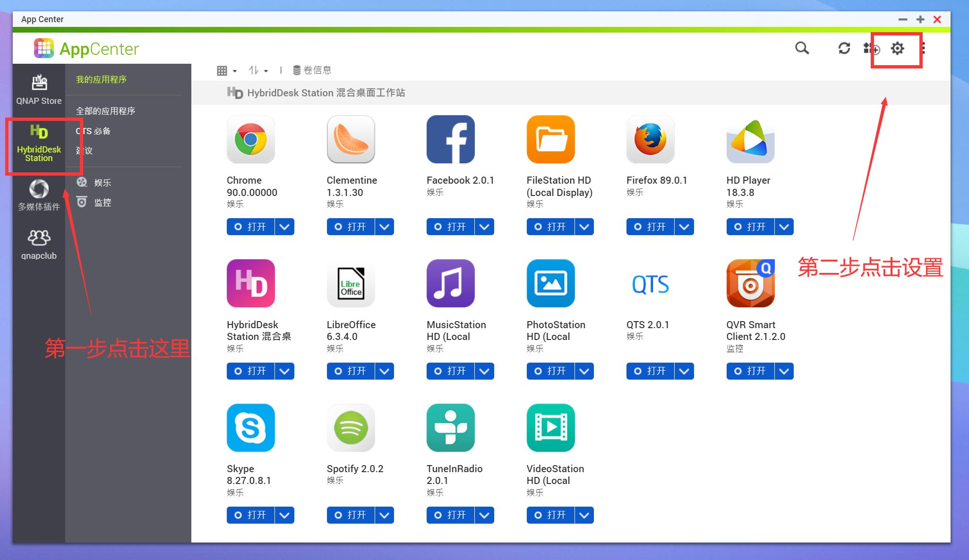969x560 pixels.
Task: Open FileStation HD with 打开 button
Action: [x=551, y=227]
